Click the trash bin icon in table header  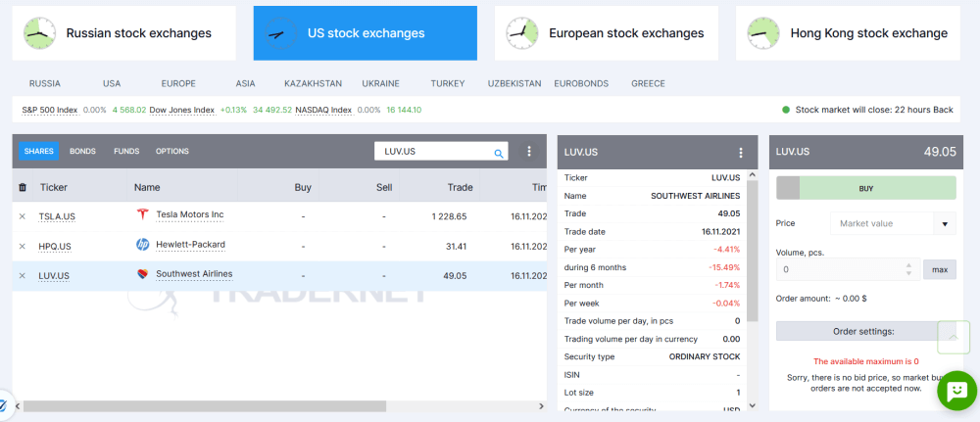tap(23, 187)
